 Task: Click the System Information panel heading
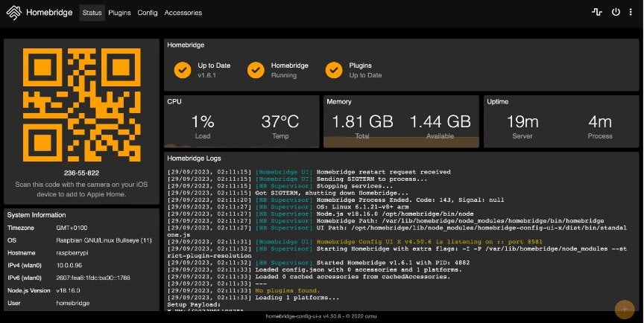click(37, 215)
